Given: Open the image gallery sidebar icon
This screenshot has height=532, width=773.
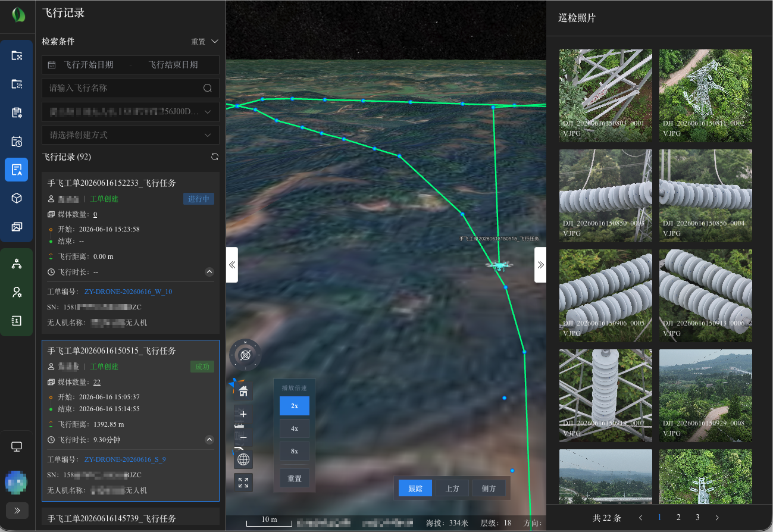Looking at the screenshot, I should point(17,227).
